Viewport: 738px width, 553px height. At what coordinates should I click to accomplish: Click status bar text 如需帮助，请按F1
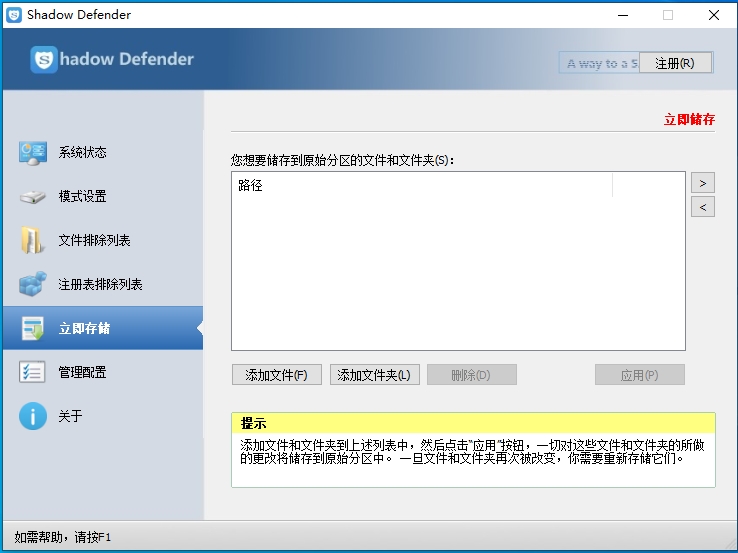coord(63,537)
